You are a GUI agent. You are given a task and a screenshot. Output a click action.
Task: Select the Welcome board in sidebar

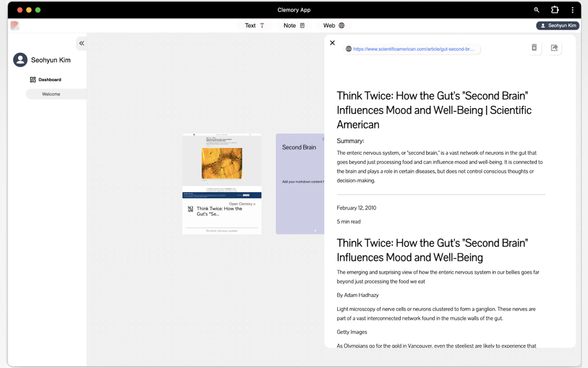pyautogui.click(x=56, y=94)
